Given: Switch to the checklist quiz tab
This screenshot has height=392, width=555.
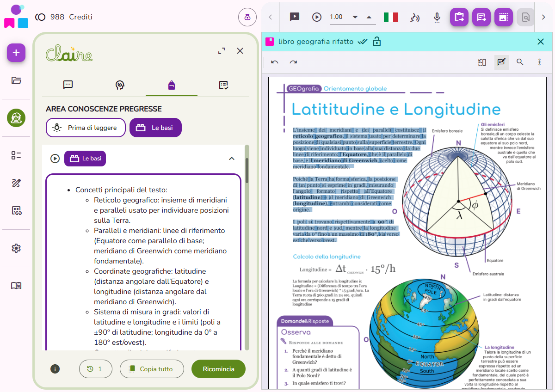Looking at the screenshot, I should point(223,85).
